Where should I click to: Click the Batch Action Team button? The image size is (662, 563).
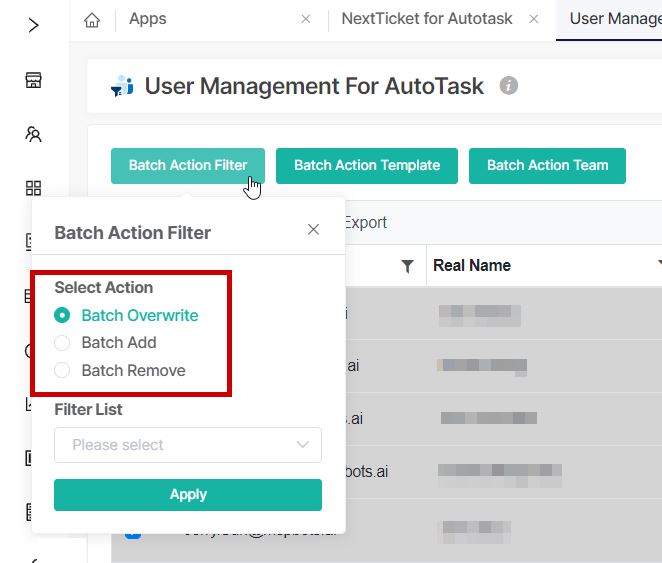click(x=547, y=165)
